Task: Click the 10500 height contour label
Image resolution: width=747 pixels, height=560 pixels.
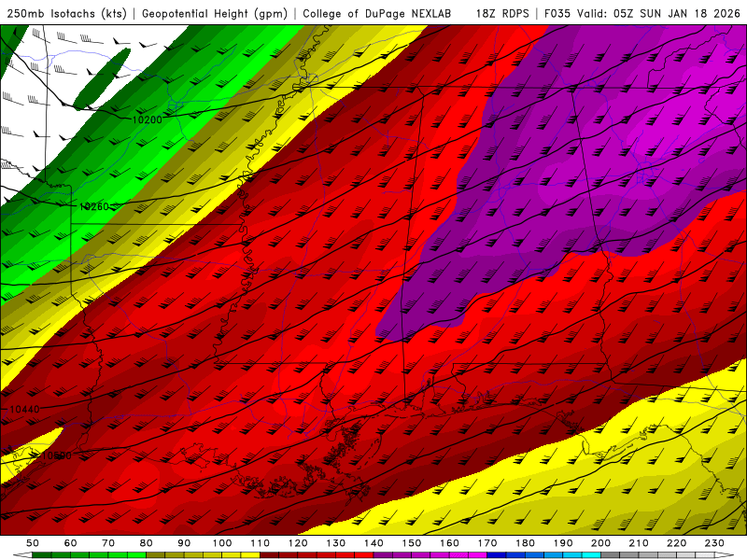Action: pyautogui.click(x=57, y=455)
